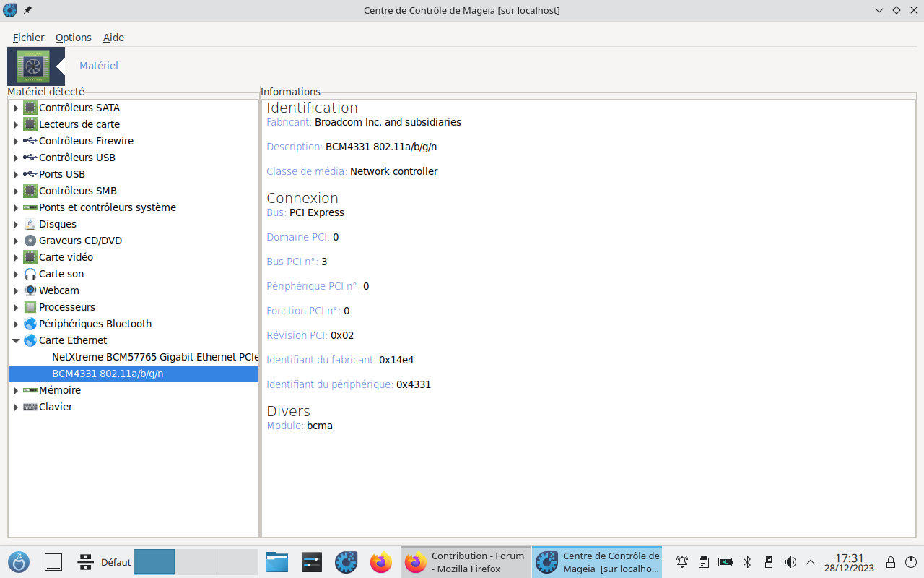The height and width of the screenshot is (578, 924).
Task: Click the module value bcma
Action: pyautogui.click(x=320, y=426)
